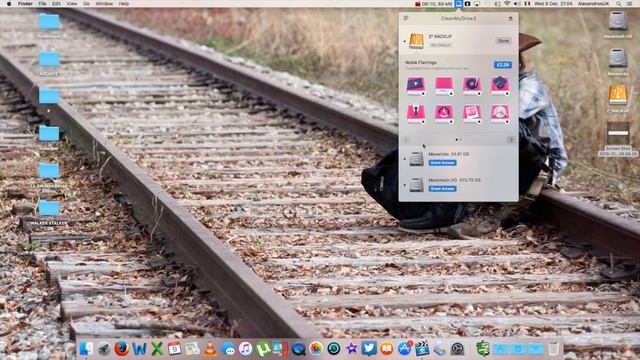
Task: Click the first page indicator dot
Action: pyautogui.click(x=456, y=140)
